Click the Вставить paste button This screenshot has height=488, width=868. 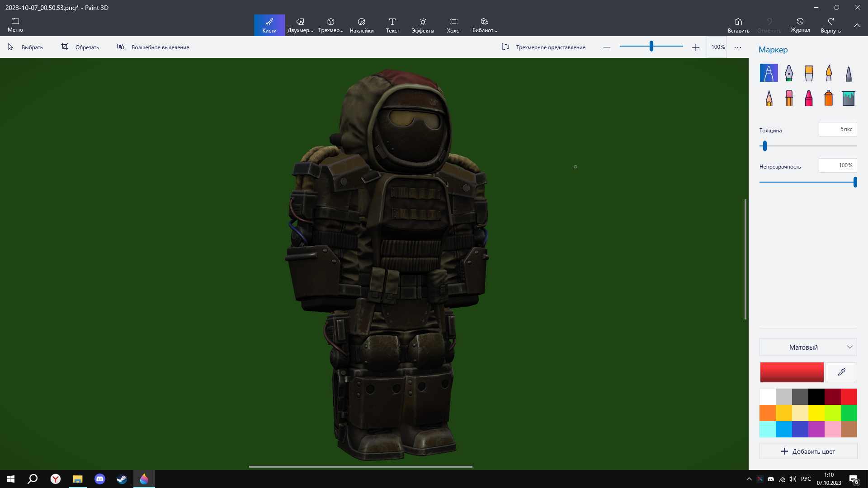tap(739, 25)
